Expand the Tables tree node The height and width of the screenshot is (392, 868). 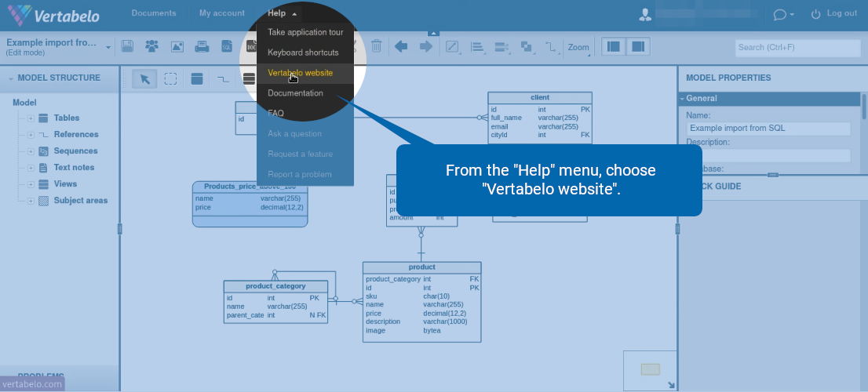tap(31, 118)
